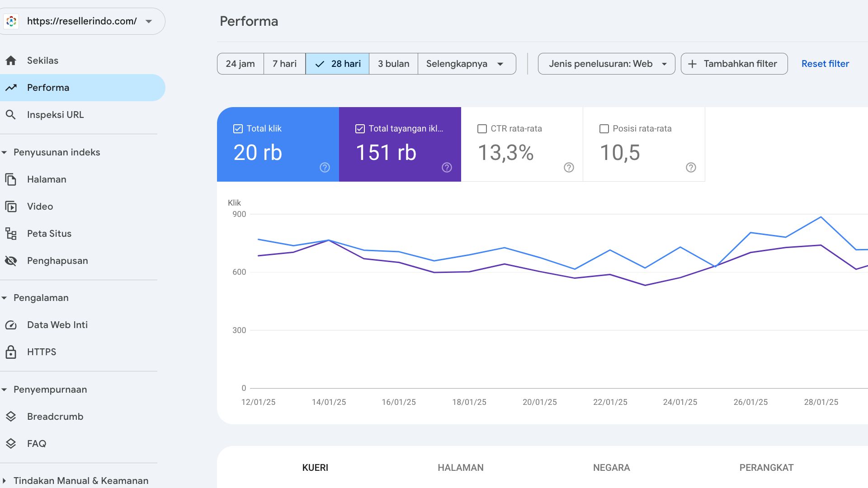Enable the CTR rata-rata checkbox

pyautogui.click(x=482, y=129)
